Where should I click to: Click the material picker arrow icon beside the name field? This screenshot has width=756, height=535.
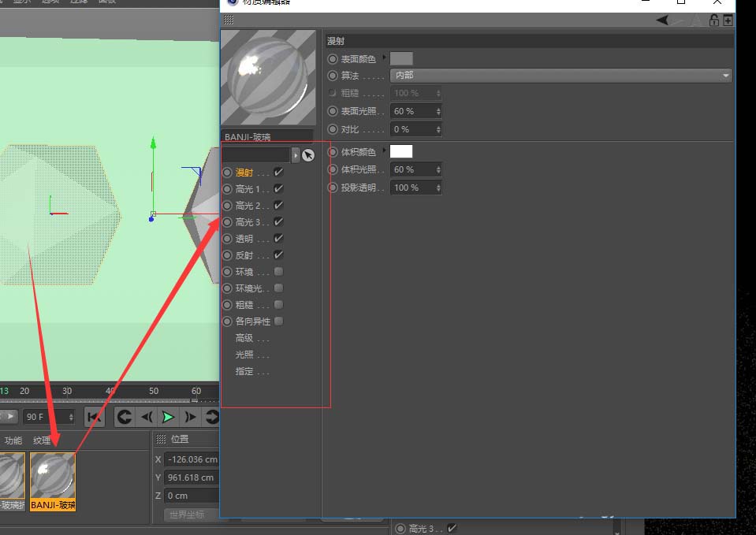point(308,154)
